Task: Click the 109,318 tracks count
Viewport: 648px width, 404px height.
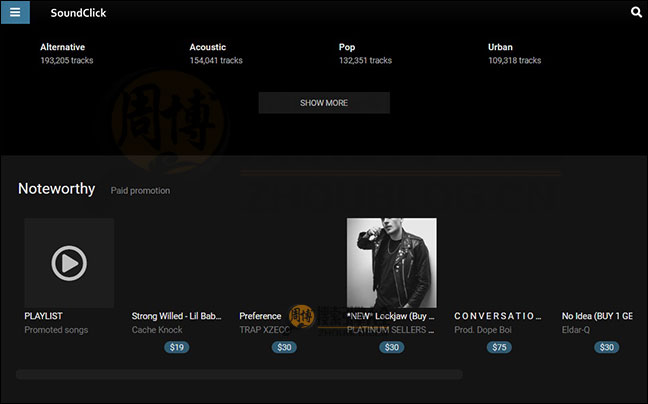Action: 515,60
